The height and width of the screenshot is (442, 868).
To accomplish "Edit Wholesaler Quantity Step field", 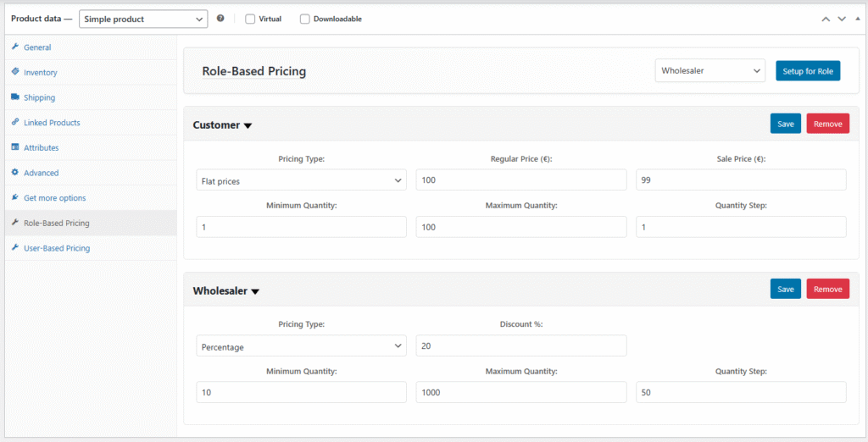I will tap(741, 392).
